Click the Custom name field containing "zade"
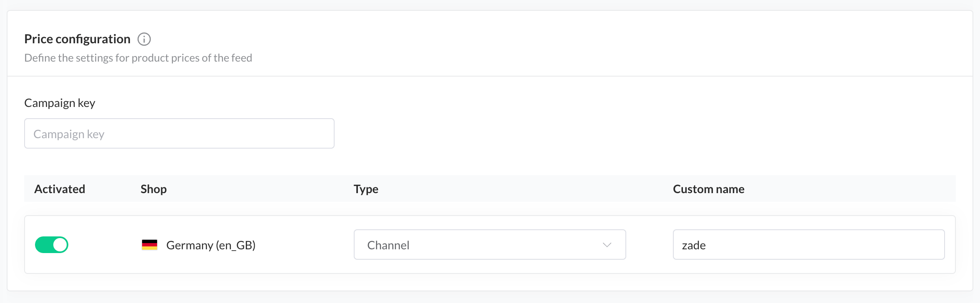The width and height of the screenshot is (980, 303). [x=808, y=245]
